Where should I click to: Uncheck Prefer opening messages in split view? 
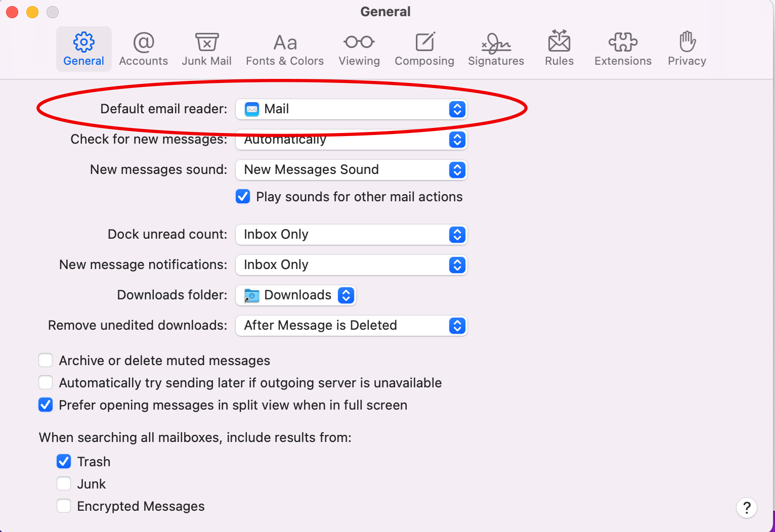tap(46, 405)
